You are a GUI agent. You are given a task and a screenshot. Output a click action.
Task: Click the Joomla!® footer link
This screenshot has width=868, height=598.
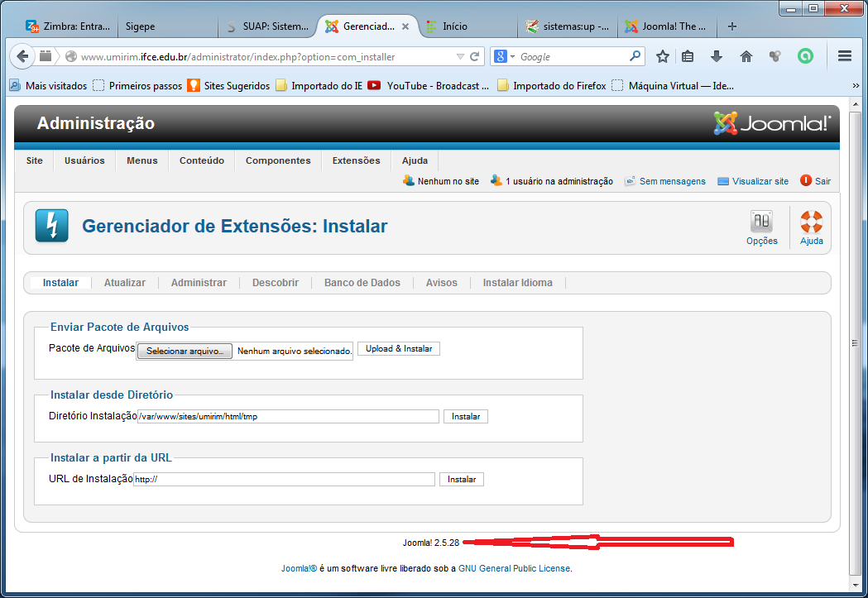[299, 569]
